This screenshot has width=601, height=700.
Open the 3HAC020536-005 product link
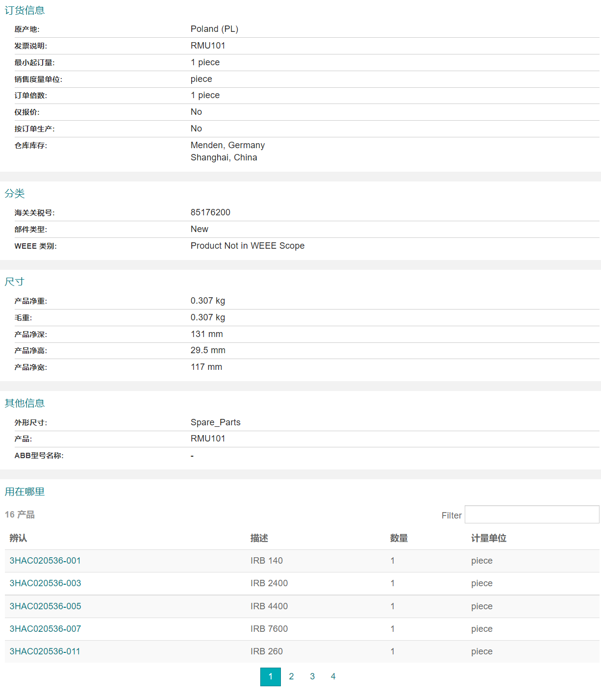click(x=45, y=606)
